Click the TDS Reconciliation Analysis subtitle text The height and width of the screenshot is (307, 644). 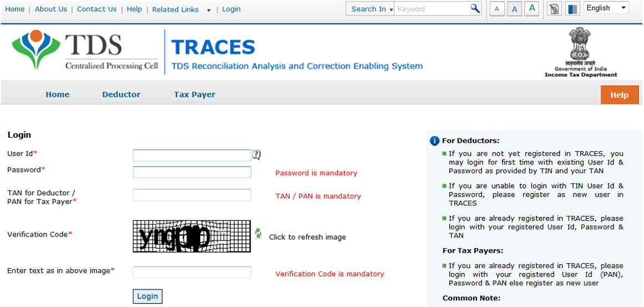click(x=297, y=66)
